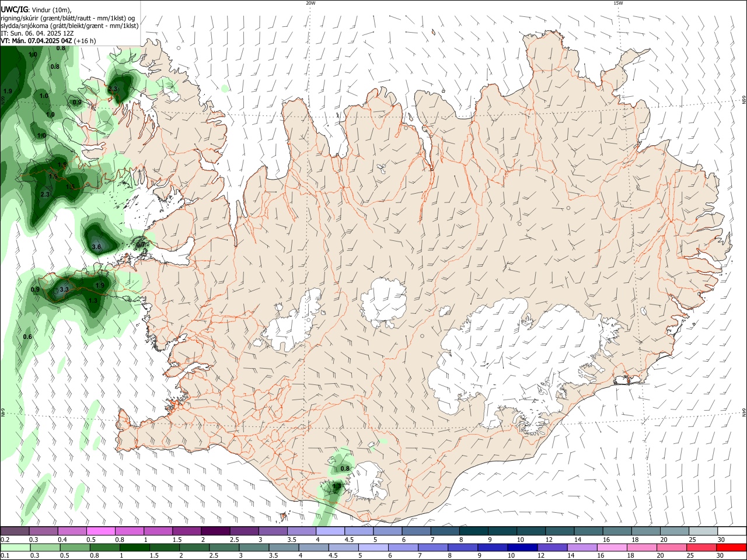
Task: Click the '15W' longitude label at top
Action: tap(617, 3)
